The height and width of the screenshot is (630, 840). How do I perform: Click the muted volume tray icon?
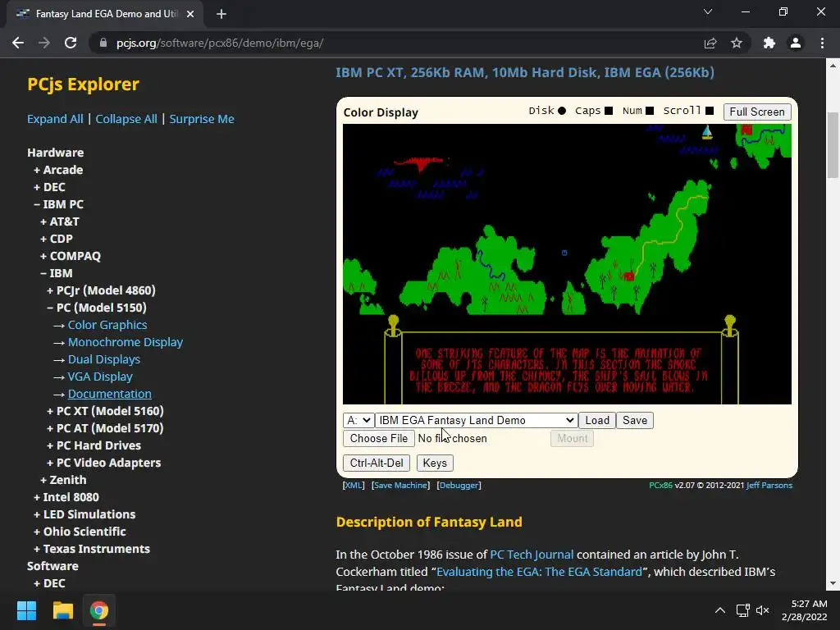(x=762, y=610)
